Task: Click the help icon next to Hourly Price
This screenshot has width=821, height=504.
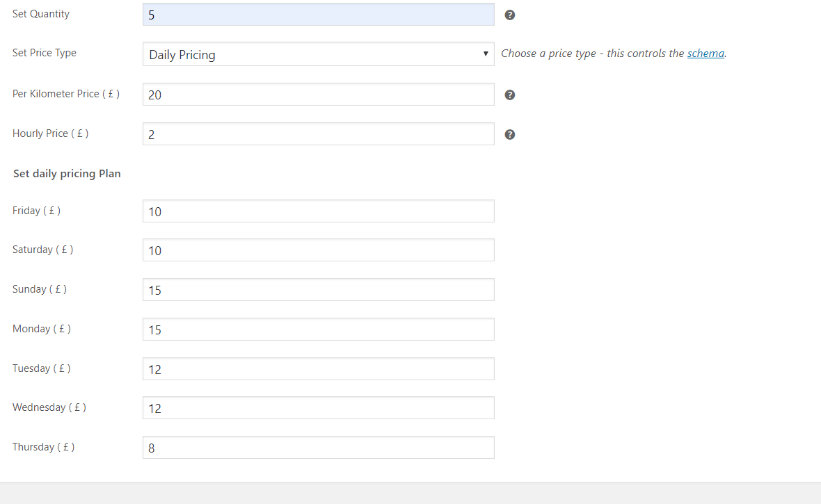Action: pos(509,134)
